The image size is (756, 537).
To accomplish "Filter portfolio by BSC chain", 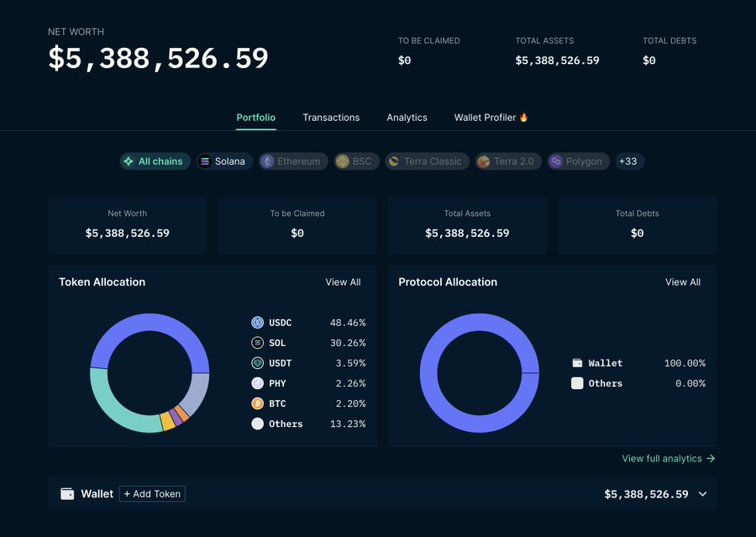I will pos(356,161).
